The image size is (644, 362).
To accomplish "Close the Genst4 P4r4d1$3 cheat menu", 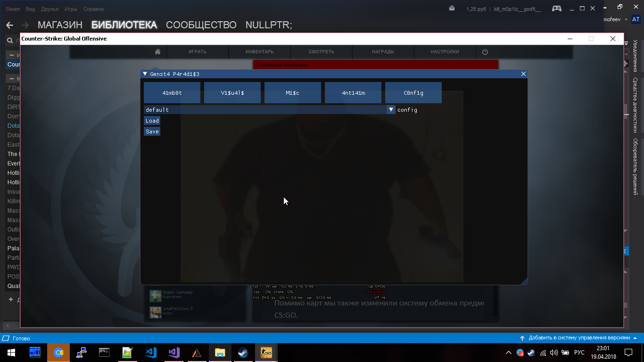I will (x=523, y=74).
